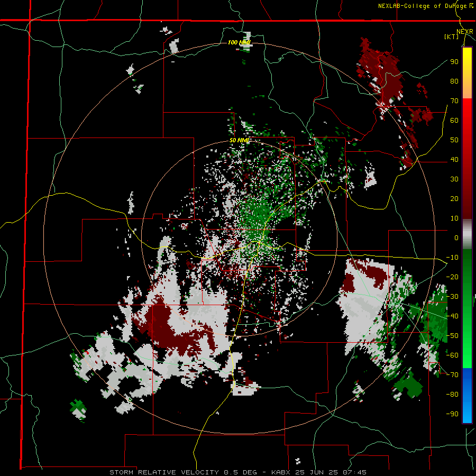Click the blue band of color bar
The width and height of the screenshot is (476, 476).
467,395
